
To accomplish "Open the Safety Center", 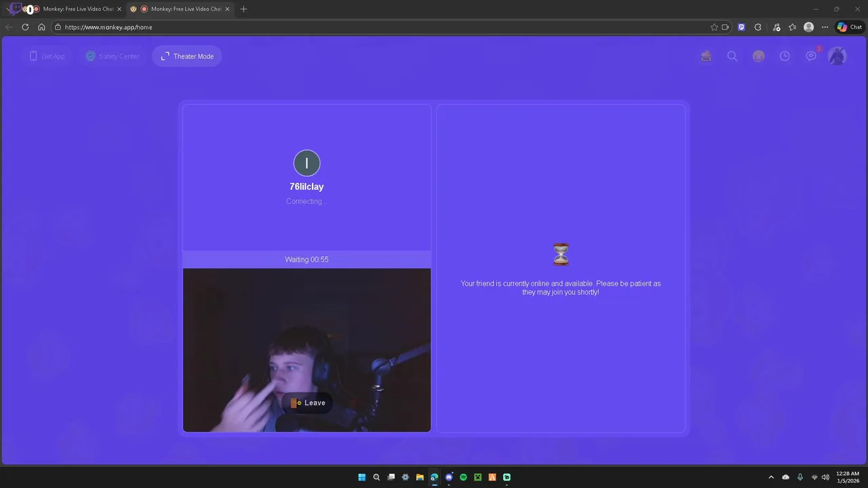I will pos(113,56).
